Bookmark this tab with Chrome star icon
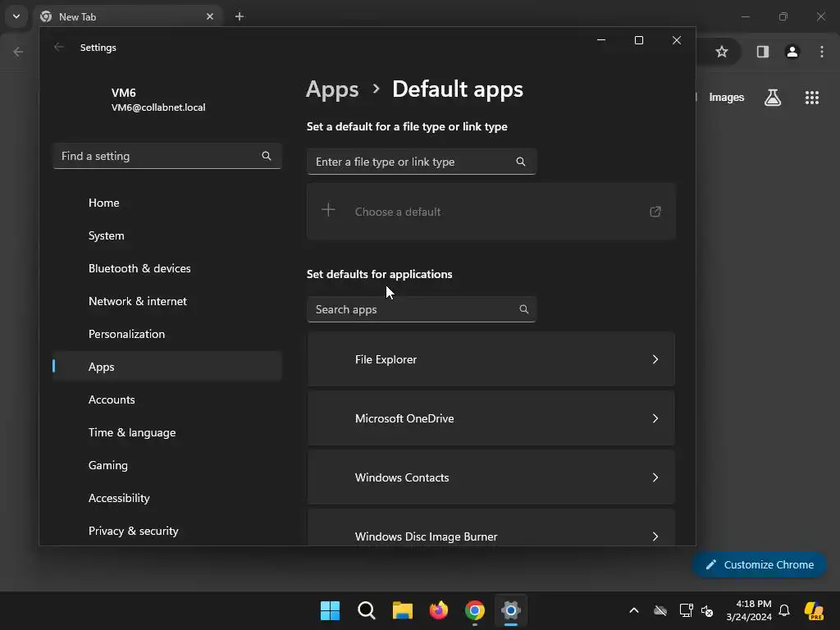 click(722, 52)
